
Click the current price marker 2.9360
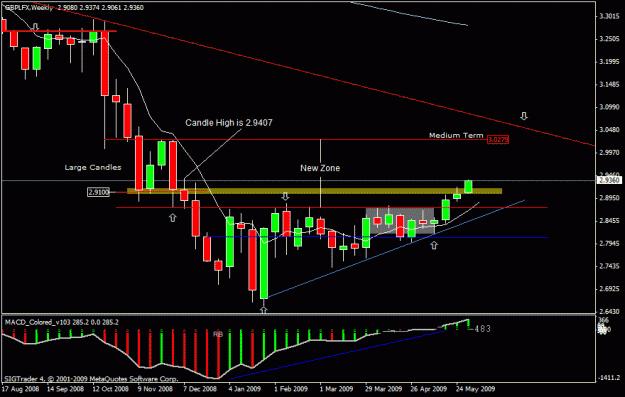click(x=609, y=181)
